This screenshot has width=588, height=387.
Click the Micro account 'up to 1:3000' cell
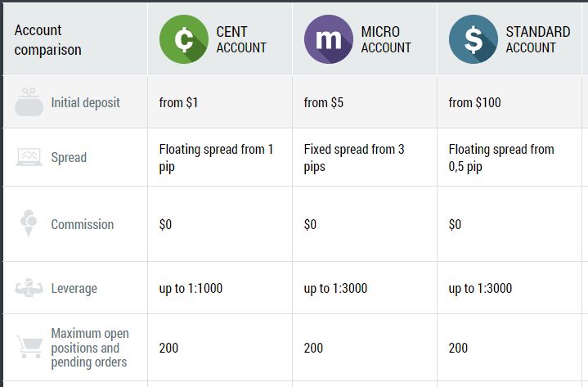point(365,288)
